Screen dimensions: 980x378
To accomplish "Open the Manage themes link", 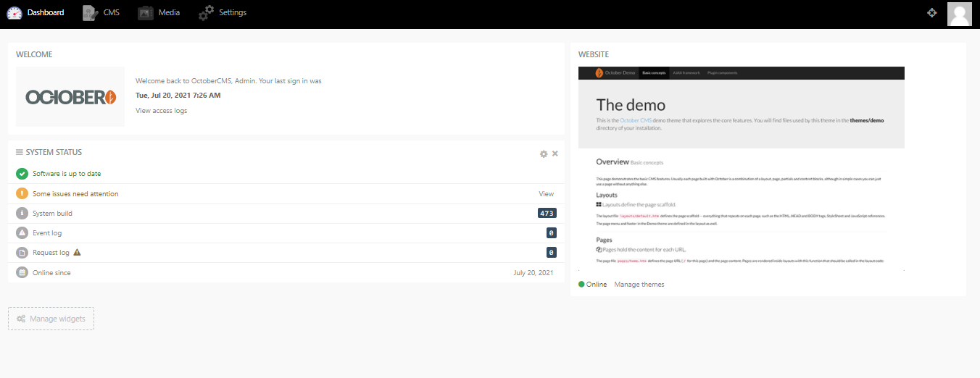I will point(639,285).
